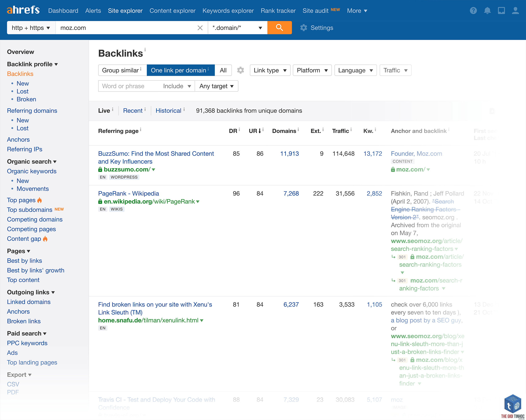Open the help question mark icon

pos(473,11)
